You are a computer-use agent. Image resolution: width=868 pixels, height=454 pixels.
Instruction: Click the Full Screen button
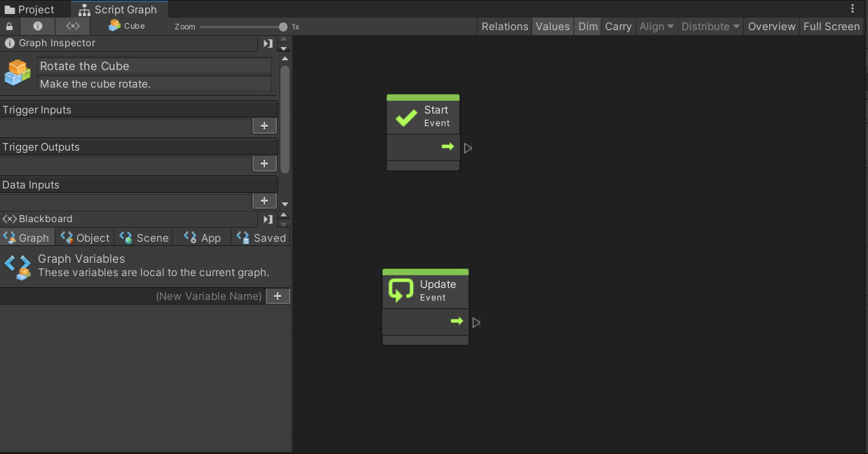(x=832, y=27)
